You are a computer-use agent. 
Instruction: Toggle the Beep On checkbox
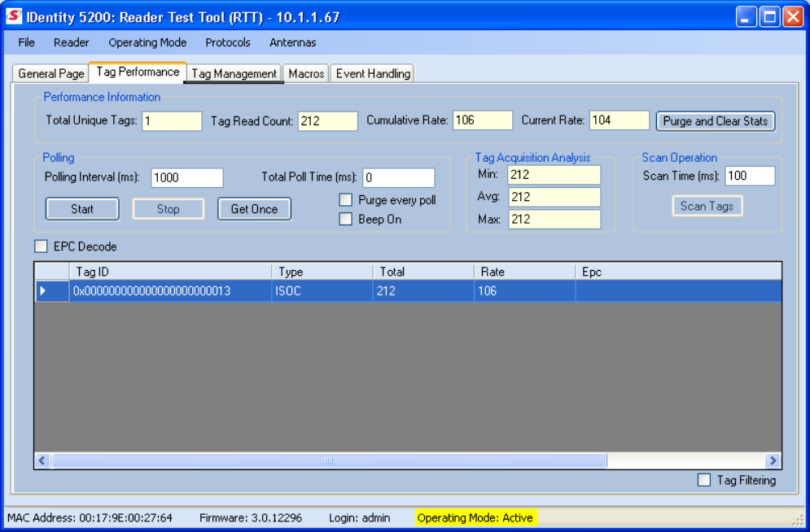pos(346,220)
